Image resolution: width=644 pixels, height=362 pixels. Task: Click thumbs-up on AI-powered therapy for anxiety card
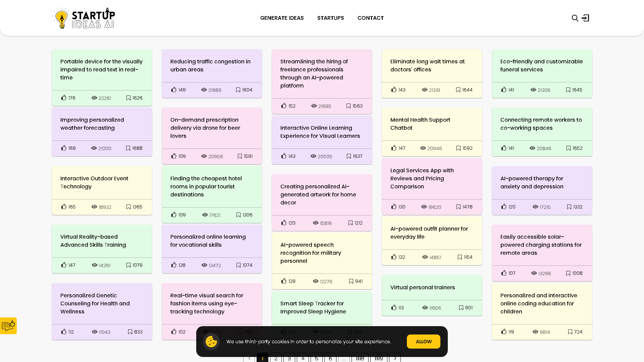(x=503, y=206)
